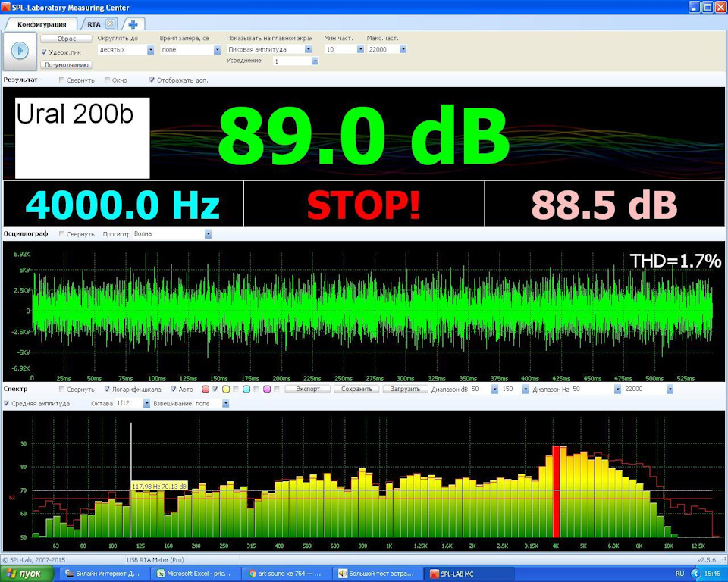
Task: Click the SPL-Laboratory app icon in title bar
Action: pyautogui.click(x=5, y=8)
